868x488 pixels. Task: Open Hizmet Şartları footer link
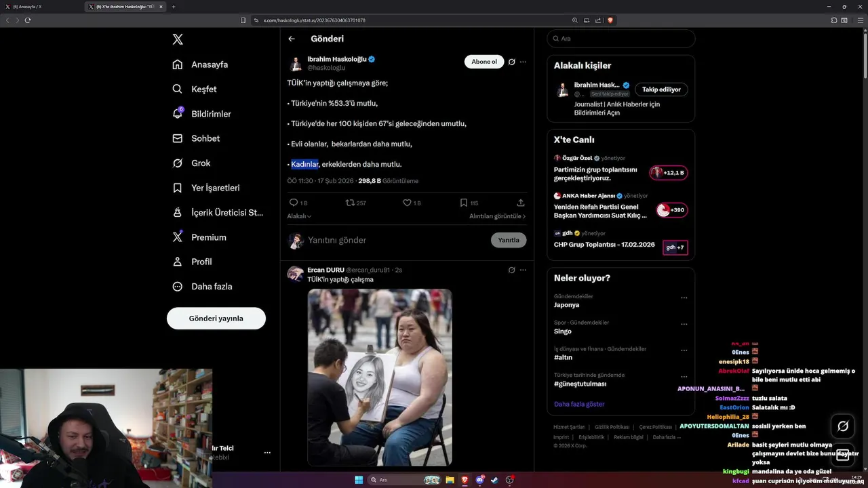pyautogui.click(x=569, y=427)
